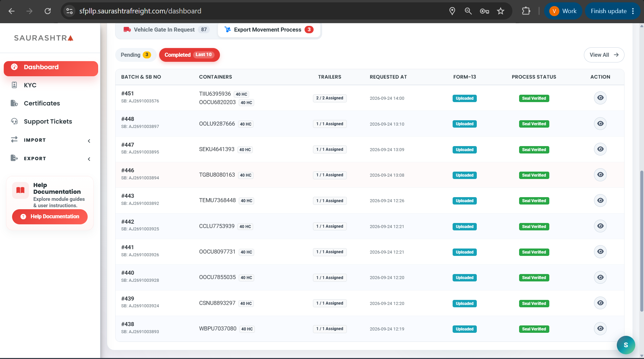Open Certificates in the sidebar
The height and width of the screenshot is (359, 644).
tap(51, 103)
